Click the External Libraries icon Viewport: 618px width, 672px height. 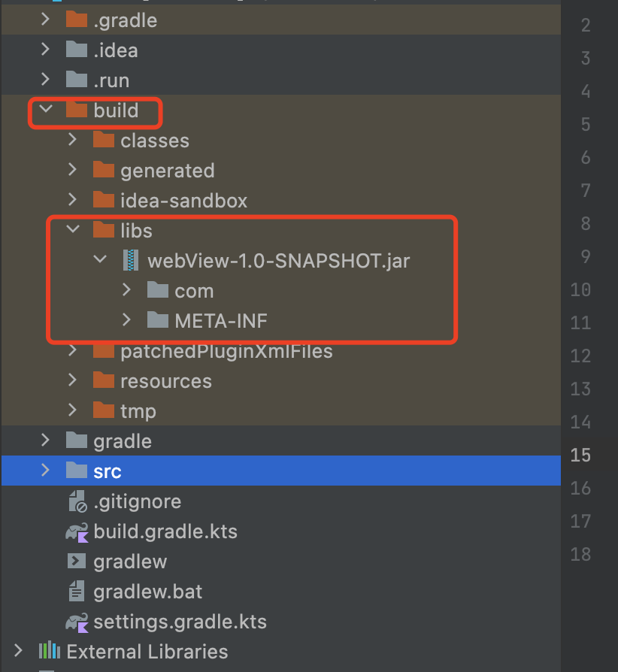pos(50,651)
